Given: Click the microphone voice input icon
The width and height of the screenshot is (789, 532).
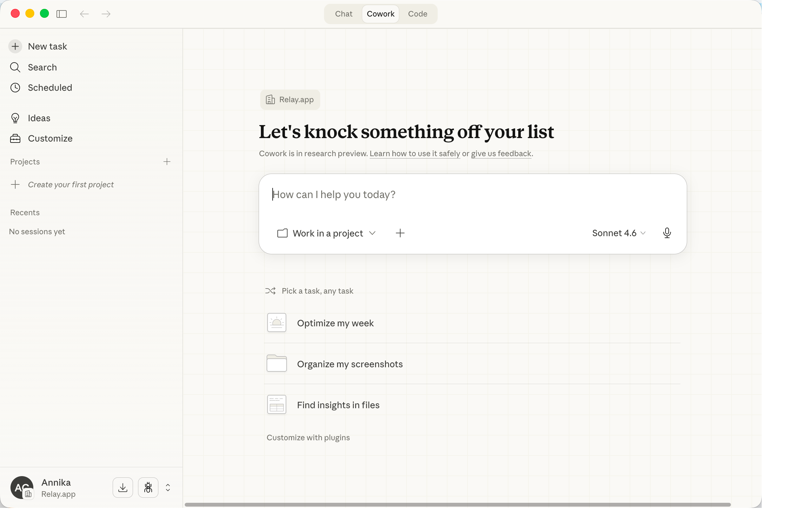Looking at the screenshot, I should pos(666,233).
